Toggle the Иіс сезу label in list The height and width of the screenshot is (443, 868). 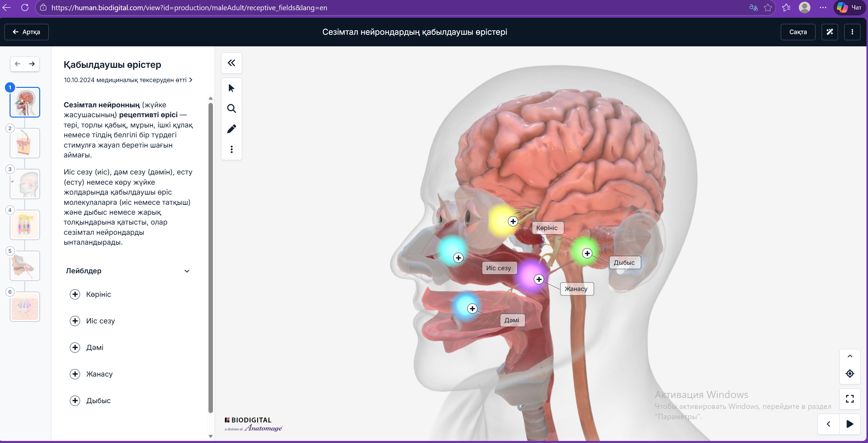click(75, 321)
